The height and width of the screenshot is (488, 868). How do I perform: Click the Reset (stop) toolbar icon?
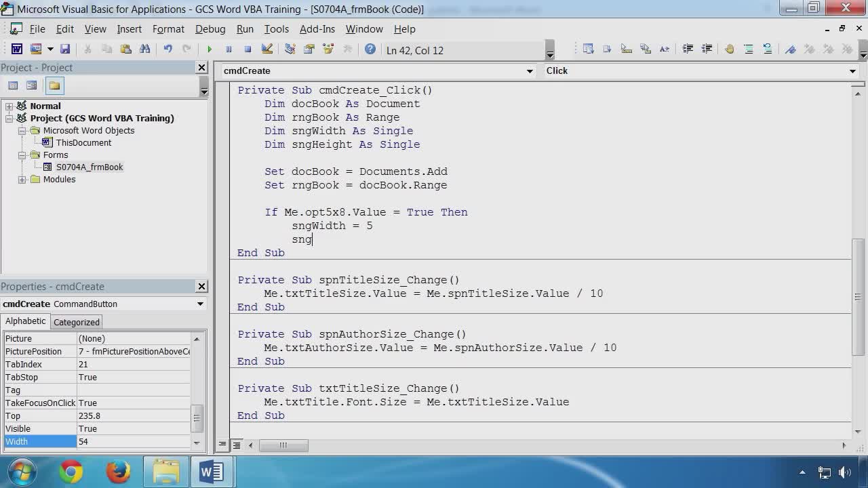click(248, 49)
